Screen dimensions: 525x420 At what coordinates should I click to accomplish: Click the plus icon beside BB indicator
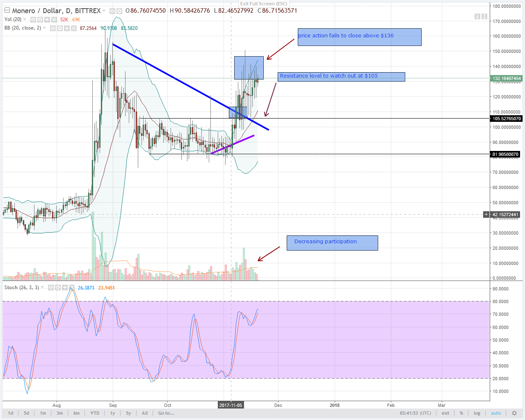point(67,28)
